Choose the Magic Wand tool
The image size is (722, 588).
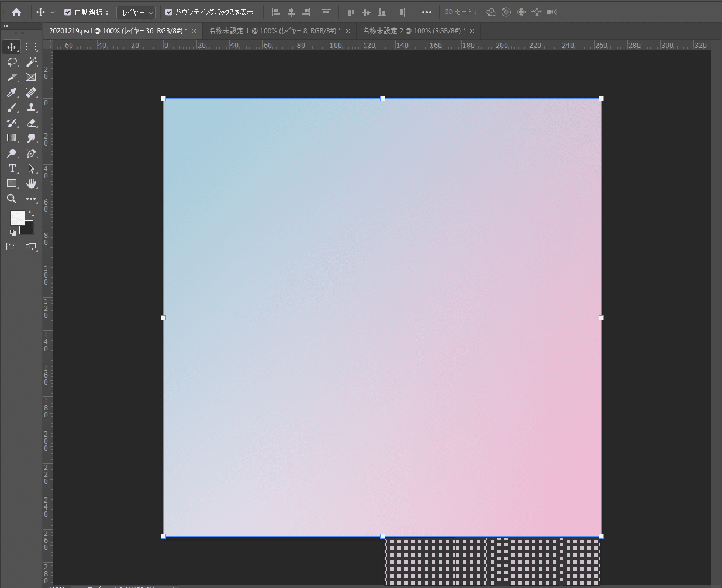click(31, 62)
